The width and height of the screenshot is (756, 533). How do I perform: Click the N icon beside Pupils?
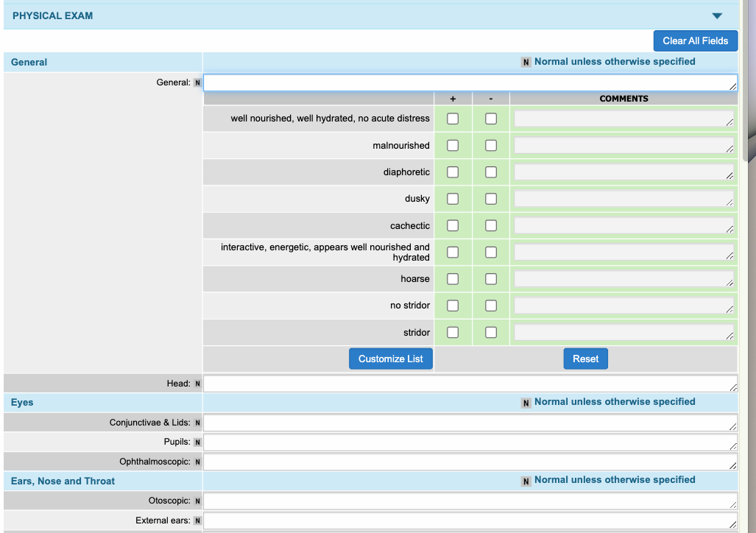pos(197,442)
